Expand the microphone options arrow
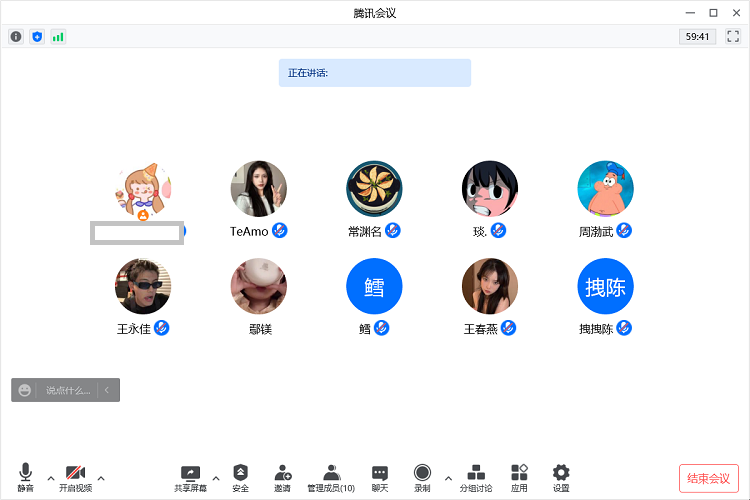The width and height of the screenshot is (750, 500). pos(51,478)
